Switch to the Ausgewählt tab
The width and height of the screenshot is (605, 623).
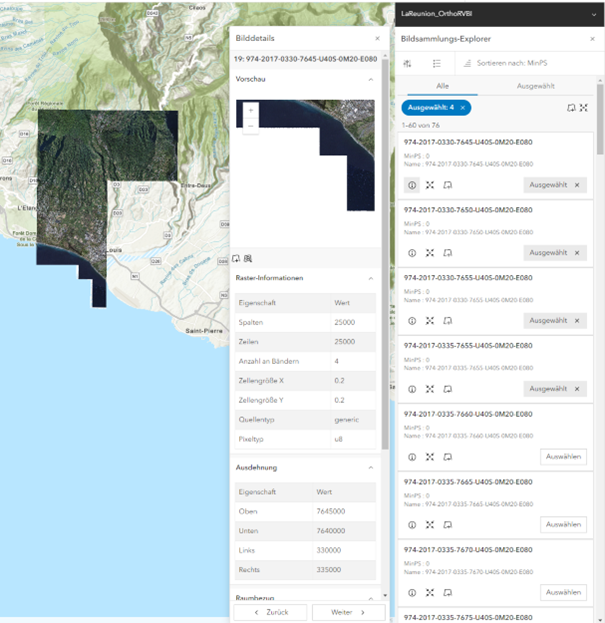(535, 86)
